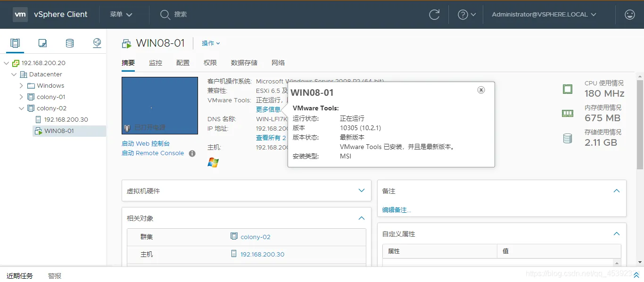
Task: Click cluster icon next to colony-02 link
Action: [x=234, y=236]
